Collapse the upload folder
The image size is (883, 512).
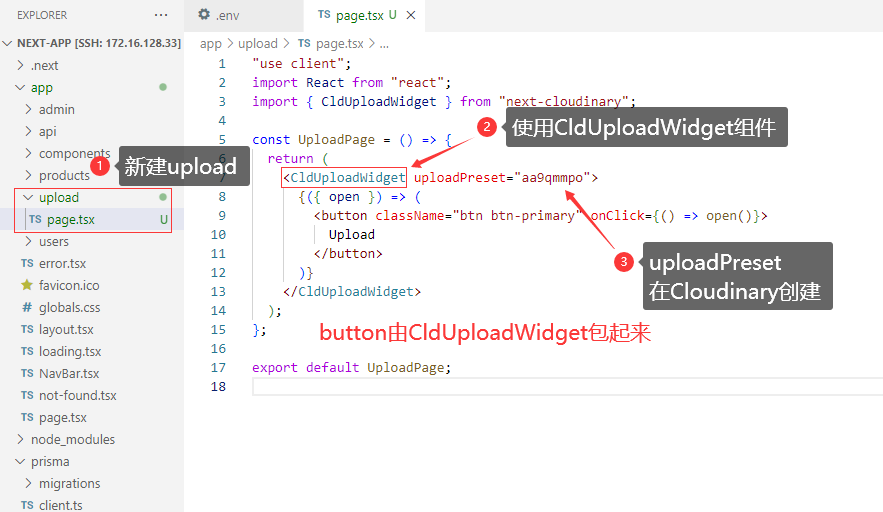pos(28,197)
